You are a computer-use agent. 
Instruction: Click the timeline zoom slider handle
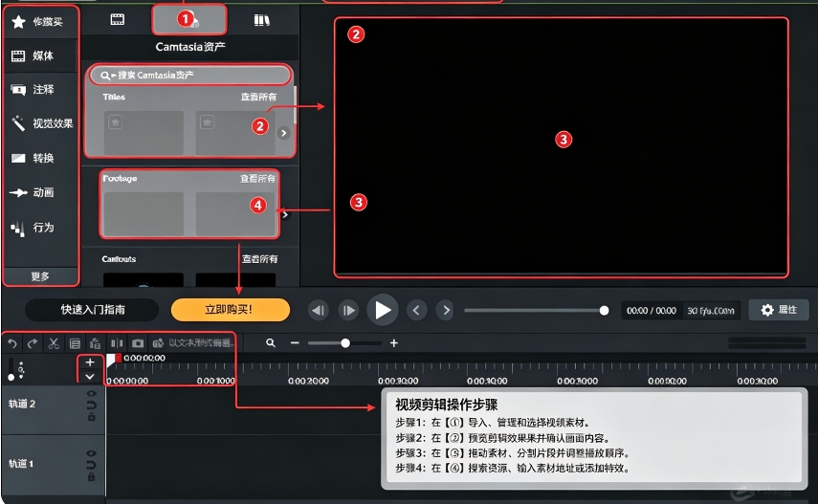(345, 343)
